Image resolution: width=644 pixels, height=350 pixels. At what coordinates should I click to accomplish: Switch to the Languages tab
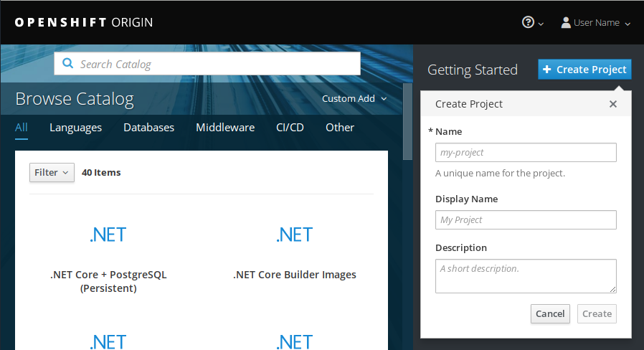click(x=75, y=128)
